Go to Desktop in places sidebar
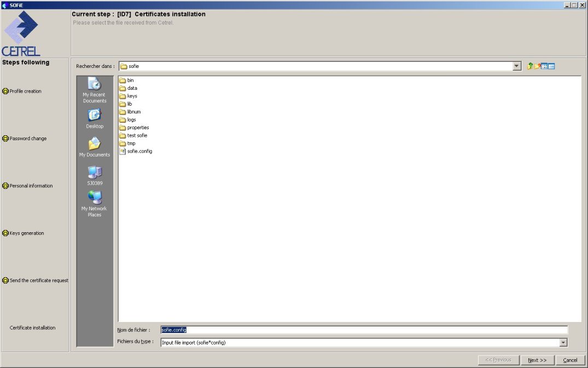The height and width of the screenshot is (368, 588). click(95, 118)
